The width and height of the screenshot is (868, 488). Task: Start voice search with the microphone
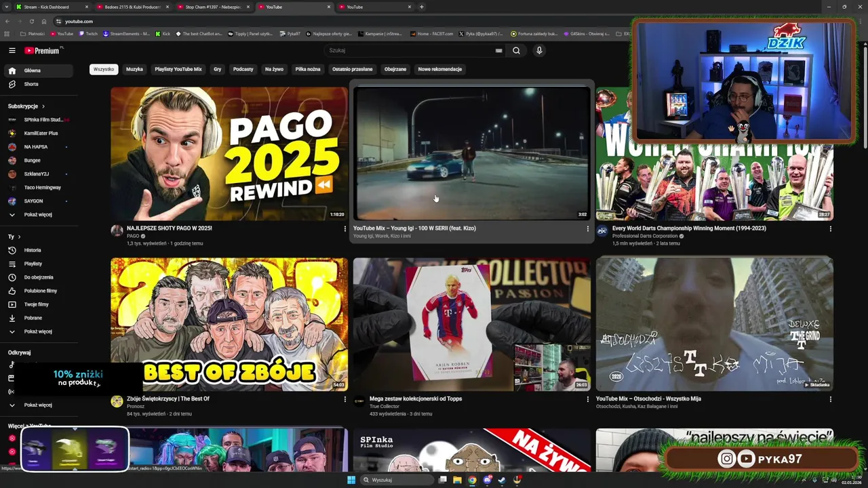coord(539,50)
